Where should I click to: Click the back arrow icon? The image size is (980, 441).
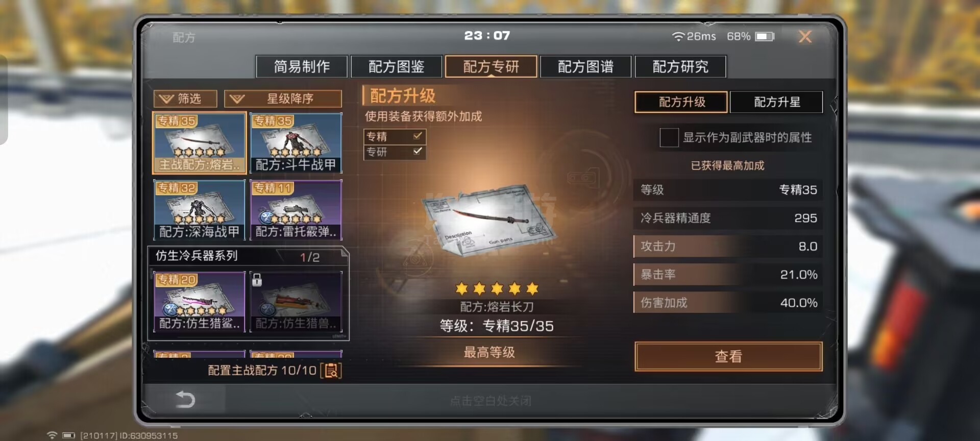(185, 399)
